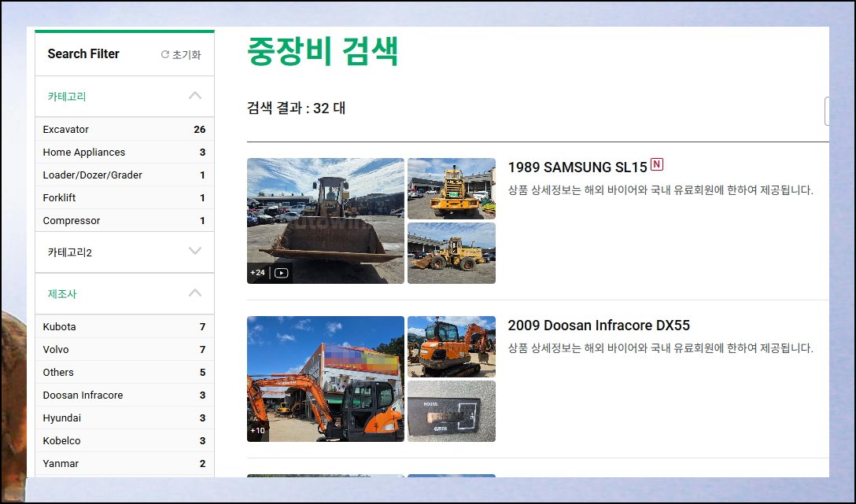The width and height of the screenshot is (856, 504).
Task: Click the 초기화 reset text
Action: (186, 54)
